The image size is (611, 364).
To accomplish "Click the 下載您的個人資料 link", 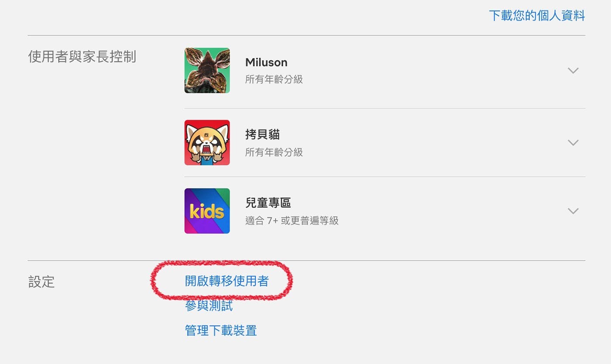I will pyautogui.click(x=537, y=16).
